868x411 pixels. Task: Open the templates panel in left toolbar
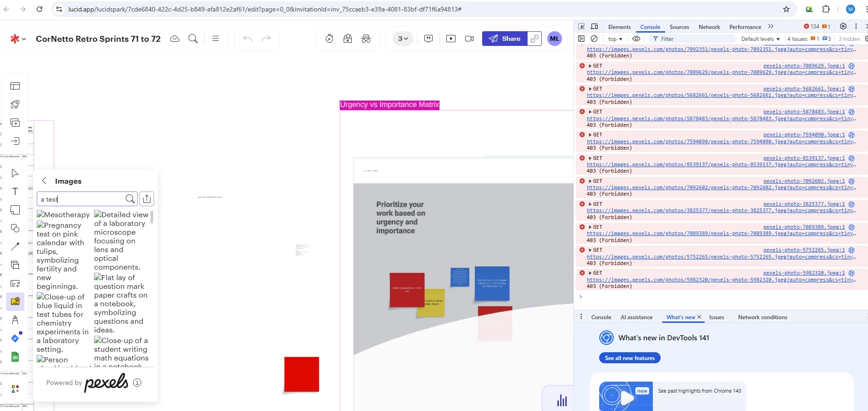coord(15,86)
